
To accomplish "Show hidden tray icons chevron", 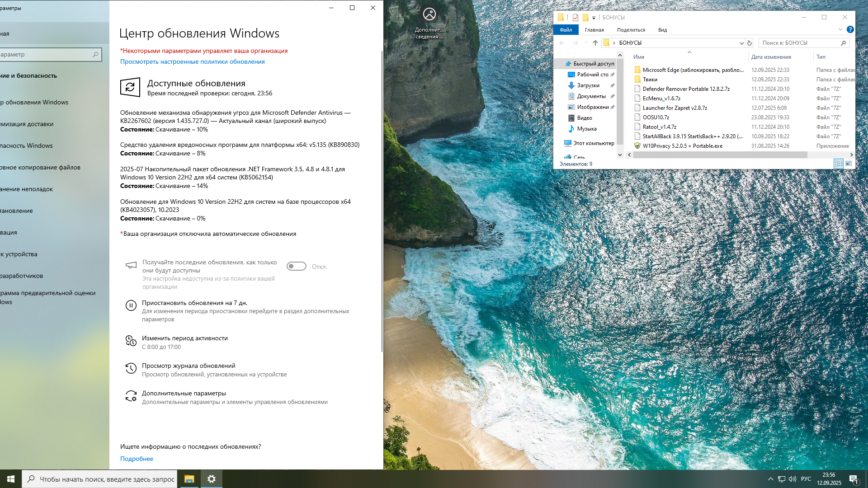I will [x=770, y=479].
